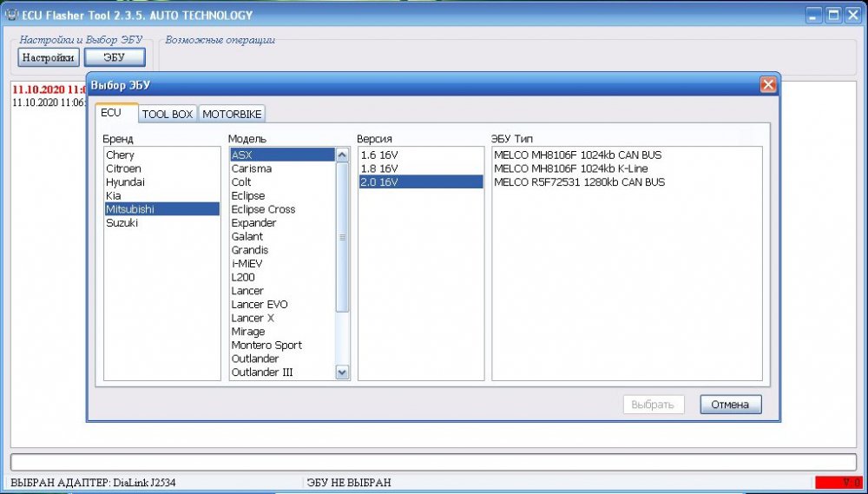Pick Suzuki from the brand list
This screenshot has width=868, height=494.
coord(161,222)
